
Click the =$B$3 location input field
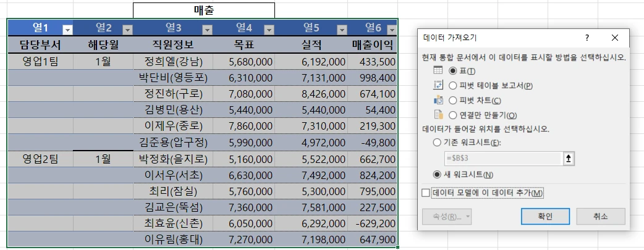coord(502,159)
